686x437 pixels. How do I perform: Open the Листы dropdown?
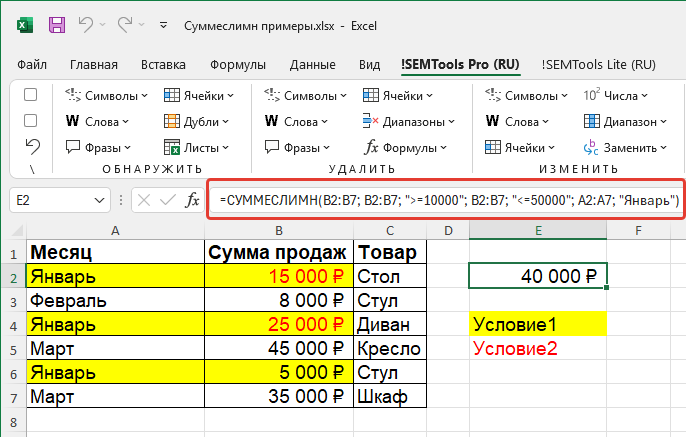(196, 148)
